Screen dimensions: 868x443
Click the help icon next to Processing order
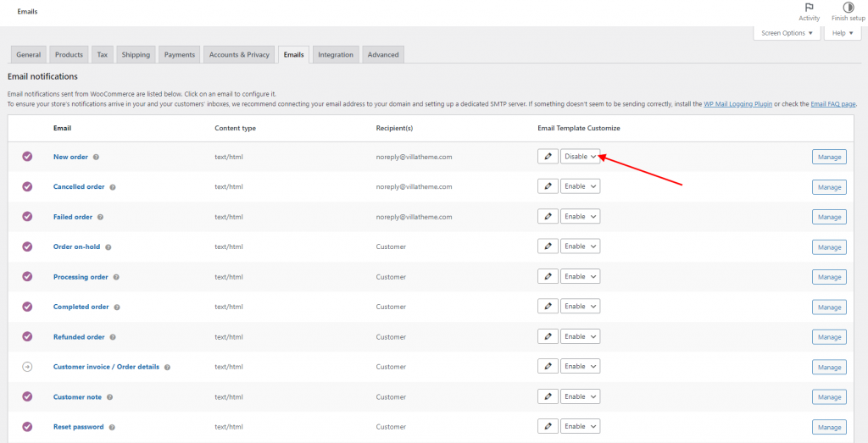(x=116, y=277)
